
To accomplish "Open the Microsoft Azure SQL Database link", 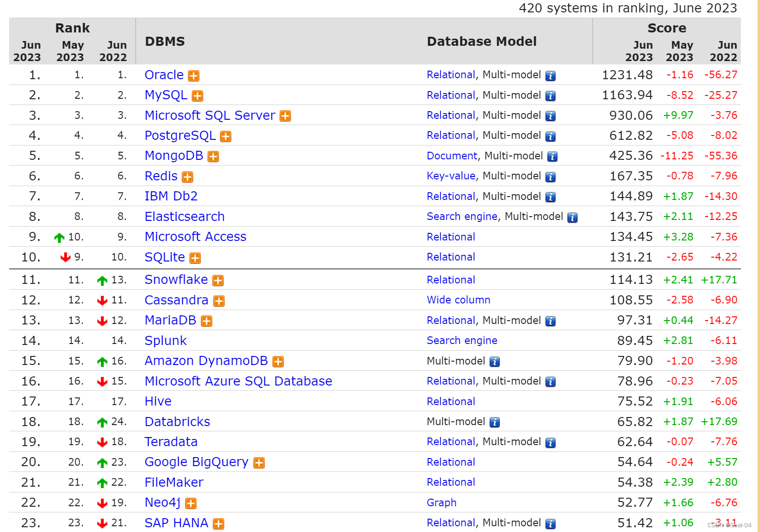I will click(239, 381).
